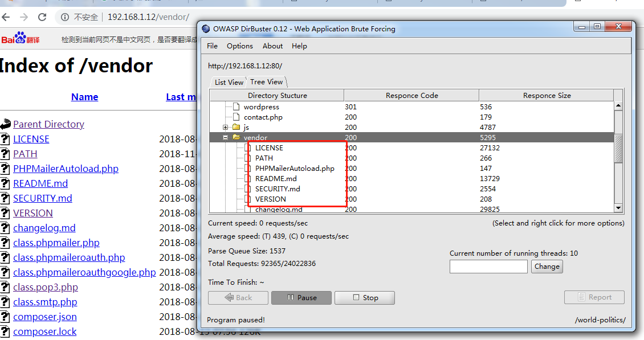This screenshot has height=340, width=644.
Task: Collapse the vendor folder node
Action: click(x=225, y=138)
